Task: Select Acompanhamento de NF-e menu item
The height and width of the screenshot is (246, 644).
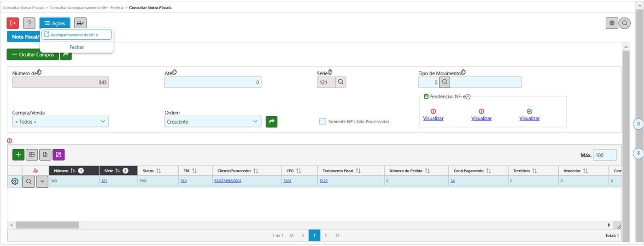Action: pyautogui.click(x=76, y=35)
